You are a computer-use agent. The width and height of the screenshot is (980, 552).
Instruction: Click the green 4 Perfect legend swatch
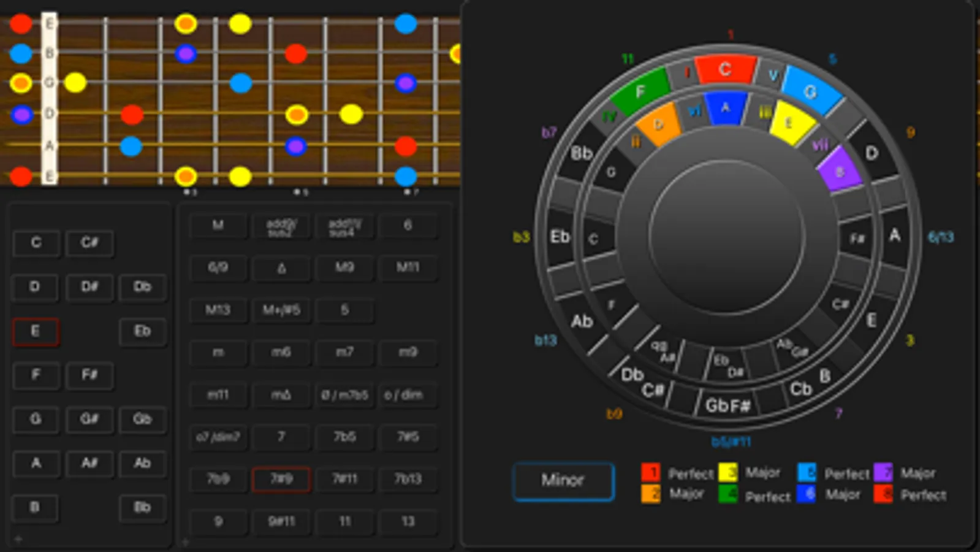point(728,494)
